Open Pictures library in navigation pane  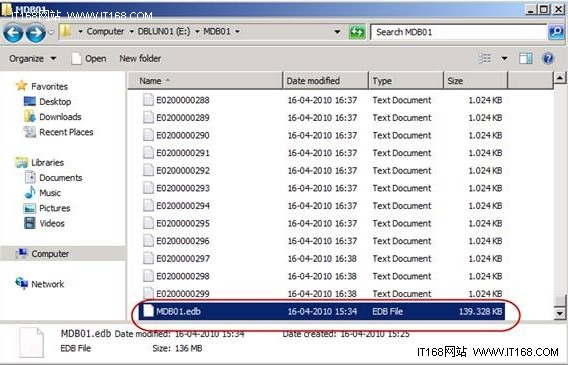coord(55,208)
